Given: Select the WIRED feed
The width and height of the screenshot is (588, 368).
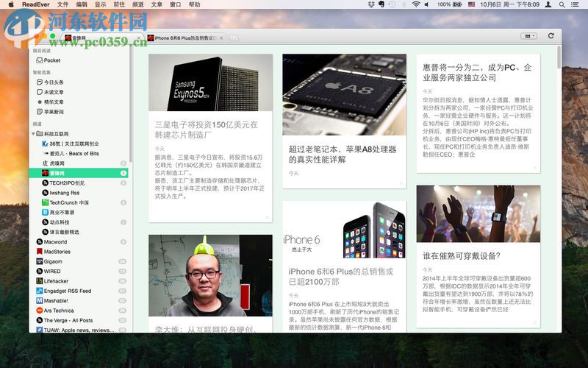Looking at the screenshot, I should tap(49, 271).
